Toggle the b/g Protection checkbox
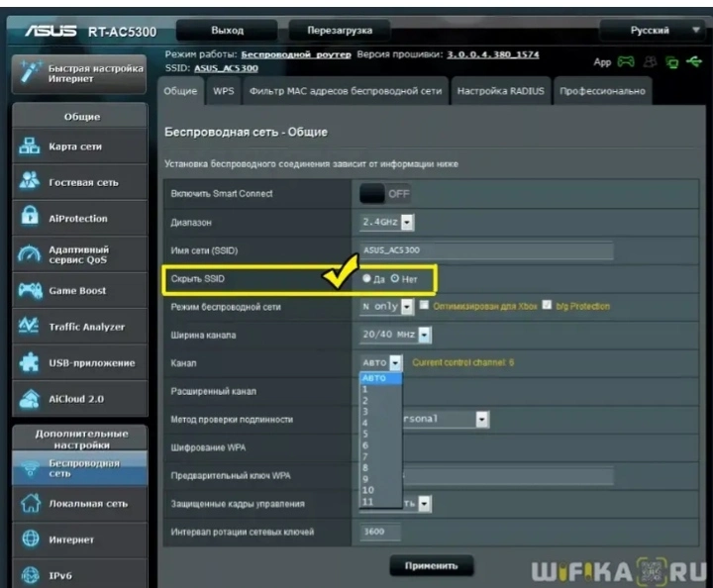 547,305
